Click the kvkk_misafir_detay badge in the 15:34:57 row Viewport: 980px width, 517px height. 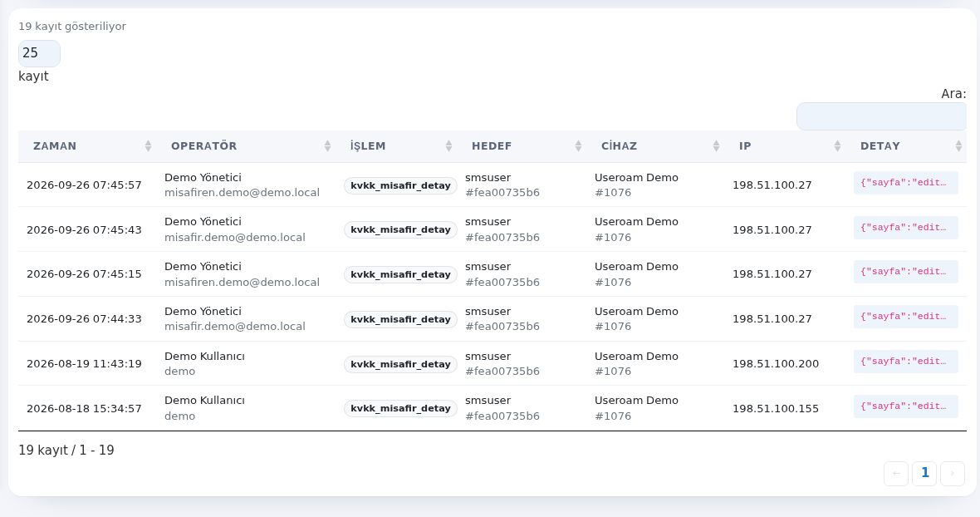click(x=400, y=409)
